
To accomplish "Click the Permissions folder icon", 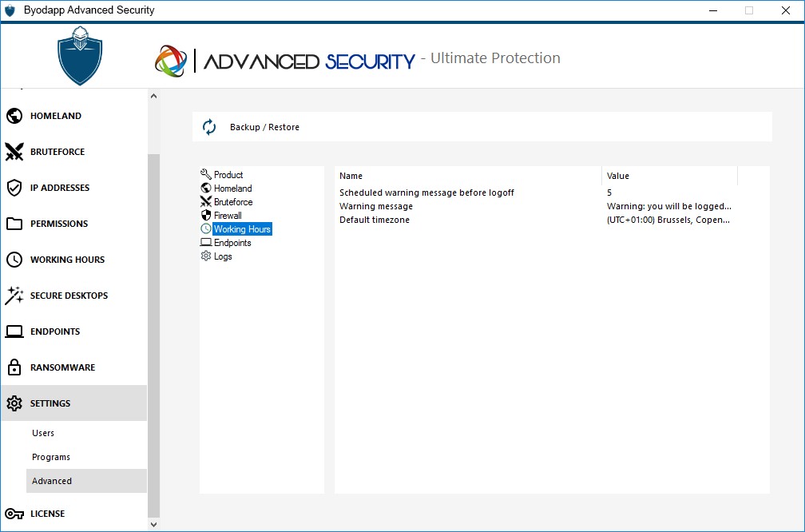I will (14, 224).
